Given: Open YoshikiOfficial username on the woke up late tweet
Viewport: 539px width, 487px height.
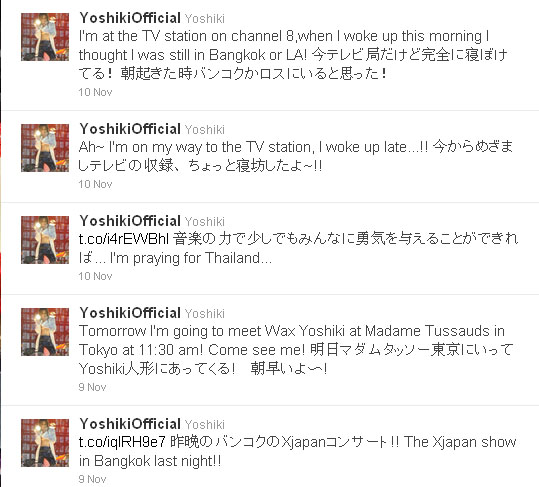Looking at the screenshot, I should [x=130, y=129].
